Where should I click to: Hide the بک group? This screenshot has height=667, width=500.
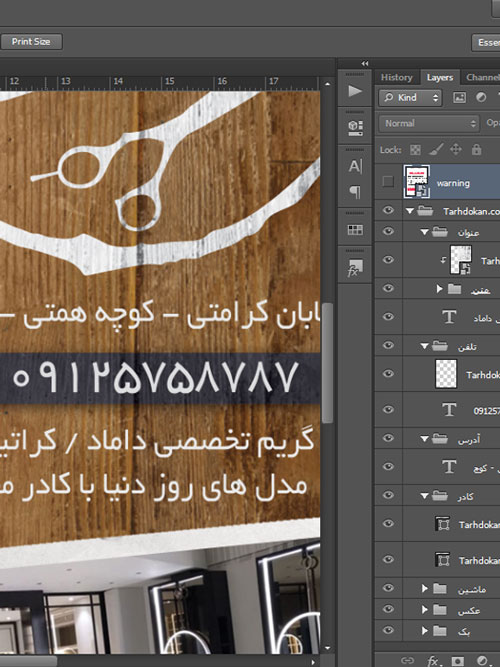point(388,630)
